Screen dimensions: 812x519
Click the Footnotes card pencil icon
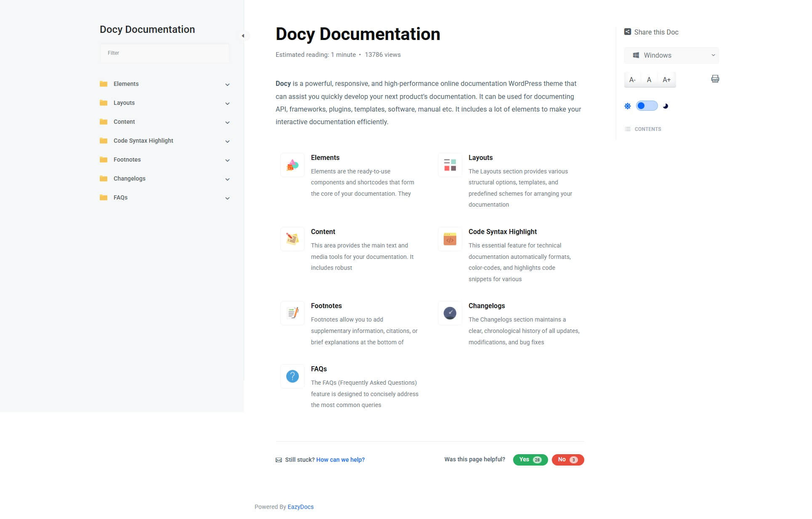click(x=292, y=313)
